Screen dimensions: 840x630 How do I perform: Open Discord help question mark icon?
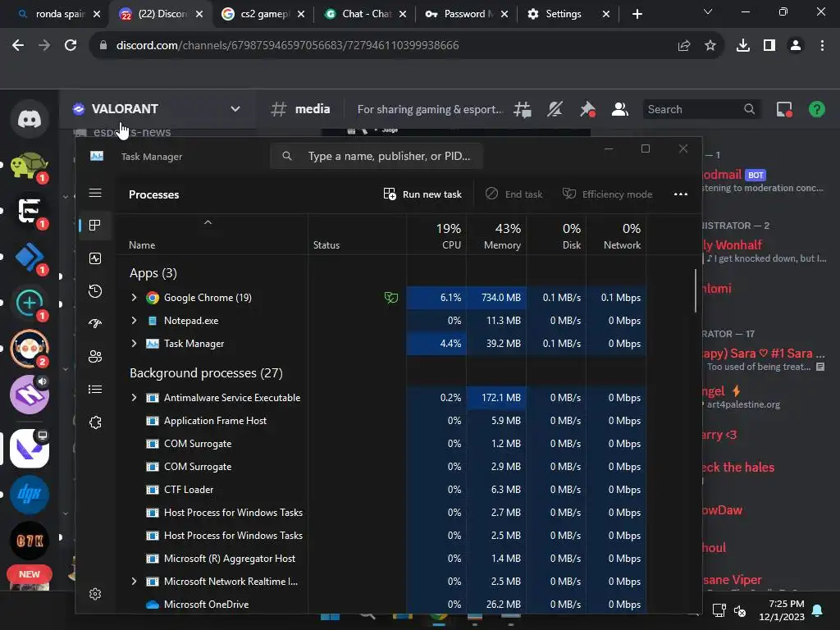click(x=816, y=109)
